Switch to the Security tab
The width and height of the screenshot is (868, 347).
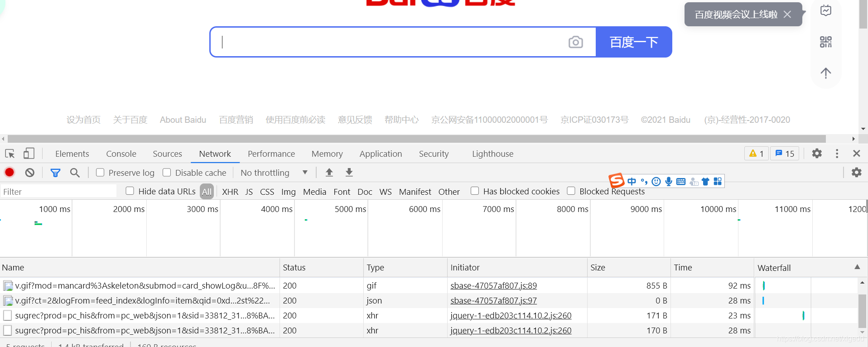tap(434, 154)
